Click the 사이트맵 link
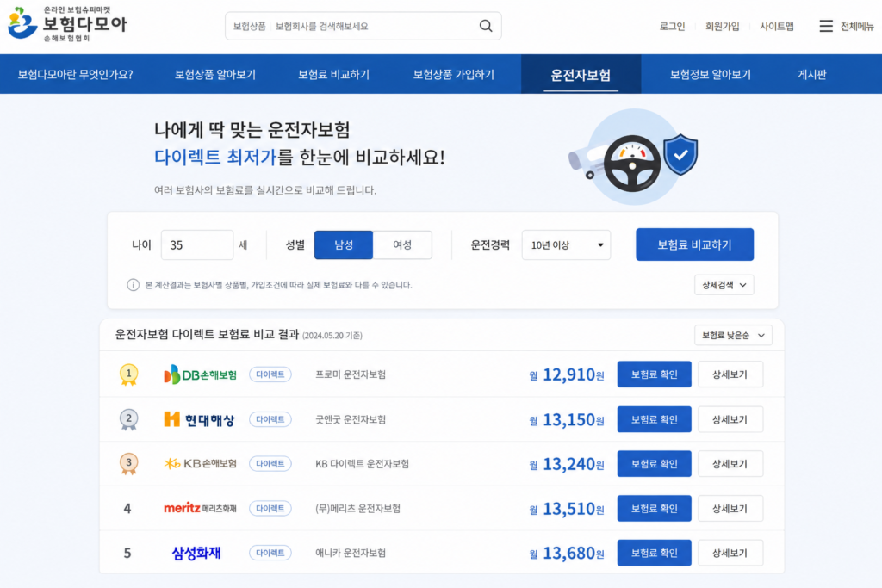The height and width of the screenshot is (588, 882). [x=777, y=27]
